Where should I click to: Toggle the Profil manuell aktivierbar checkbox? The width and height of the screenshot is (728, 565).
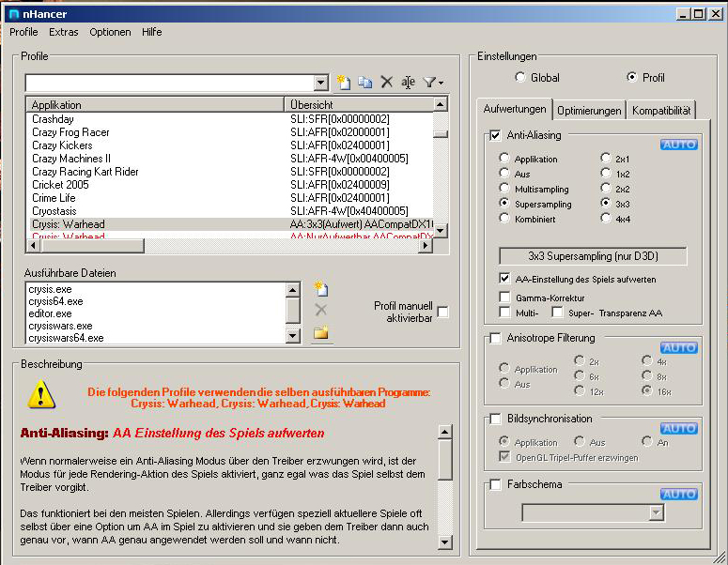443,312
